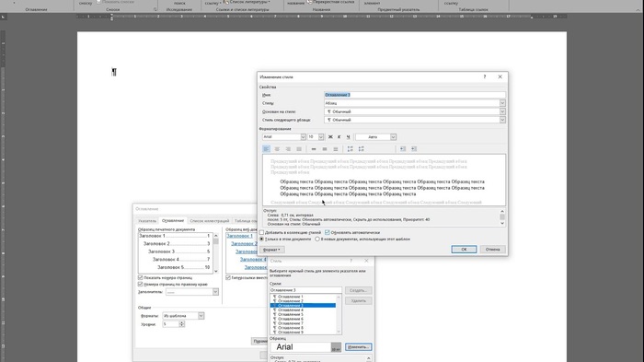Screen dimensions: 644x362
Task: Click Заголовок 3 row in print preview
Action: click(175, 251)
